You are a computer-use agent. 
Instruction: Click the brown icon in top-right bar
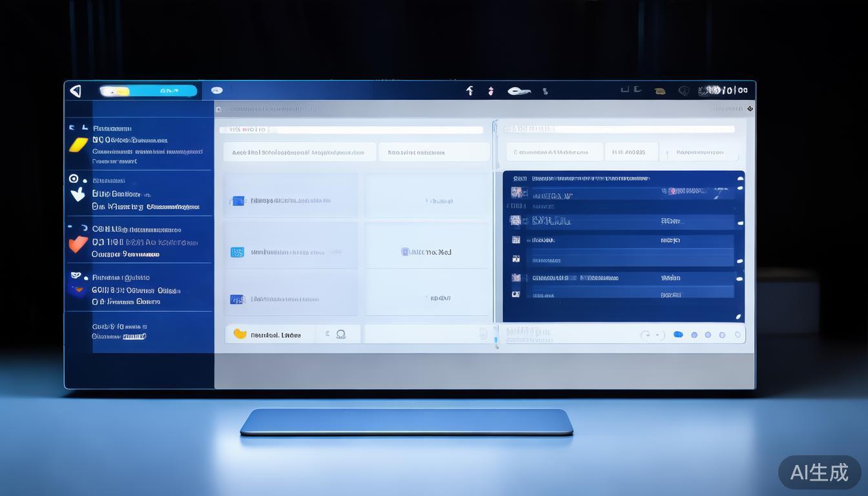(659, 91)
